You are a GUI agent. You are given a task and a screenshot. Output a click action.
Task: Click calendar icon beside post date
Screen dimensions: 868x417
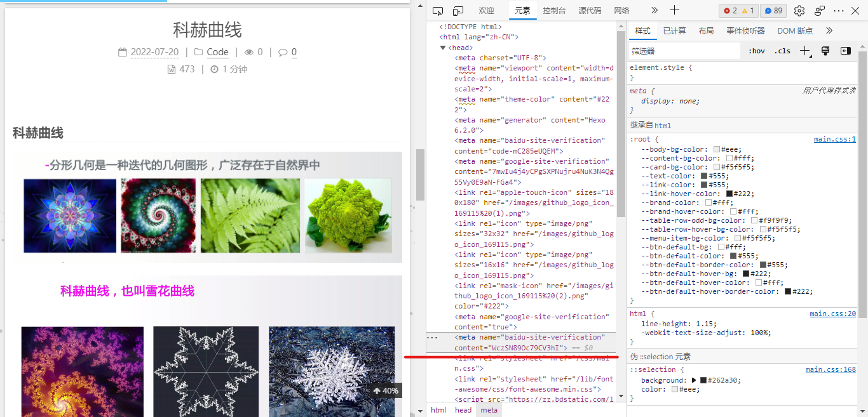coord(123,52)
